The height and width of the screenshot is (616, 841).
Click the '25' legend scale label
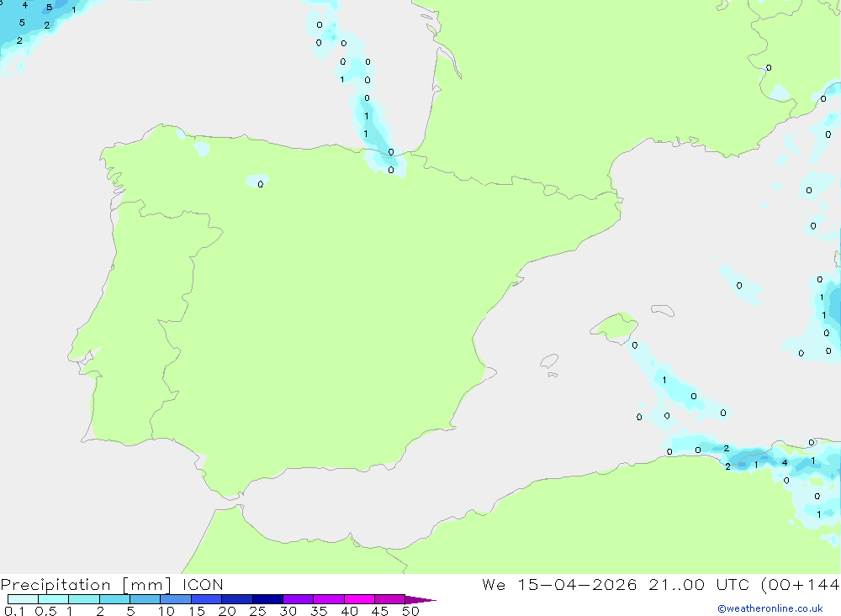(258, 611)
